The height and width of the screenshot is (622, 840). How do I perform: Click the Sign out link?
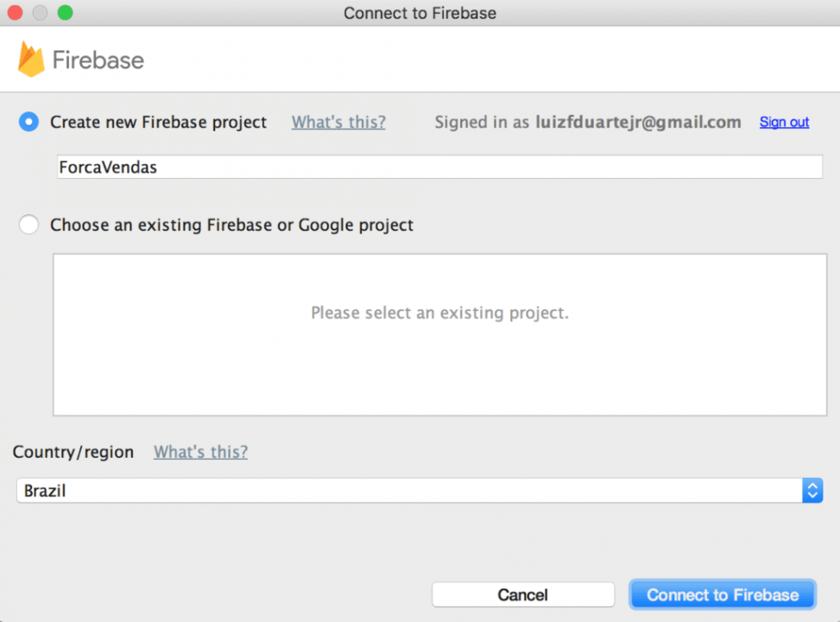[784, 123]
